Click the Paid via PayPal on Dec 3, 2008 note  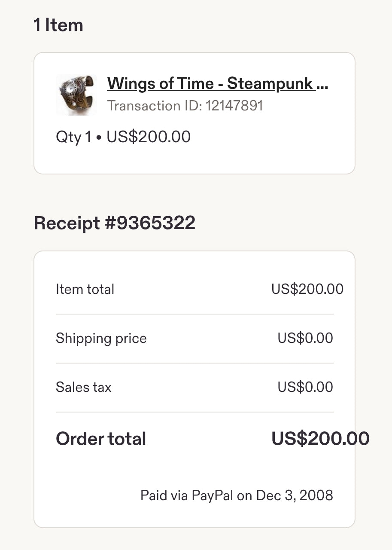(x=237, y=495)
